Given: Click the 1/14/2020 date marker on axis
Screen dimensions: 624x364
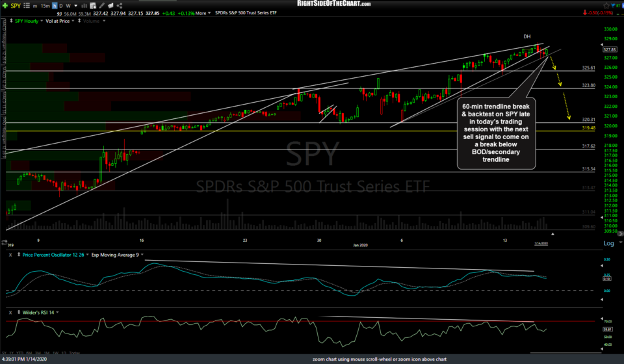Looking at the screenshot, I should pos(541,244).
